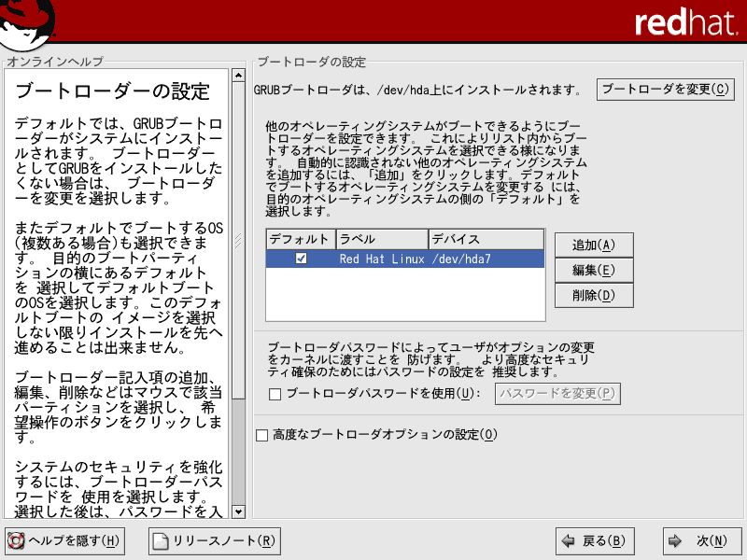Viewport: 747px width, 560px height.
Task: Click the document icon on リリースノート button
Action: 161,541
